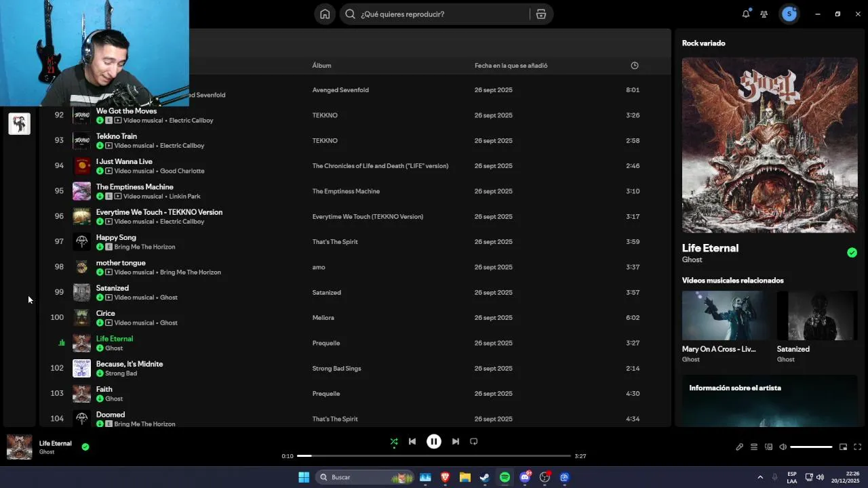Viewport: 868px width, 488px height.
Task: Open the play queue
Action: click(x=754, y=447)
